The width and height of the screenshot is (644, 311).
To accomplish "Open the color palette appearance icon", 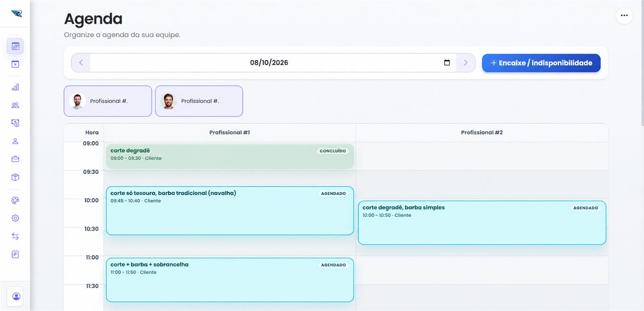I will (x=15, y=200).
